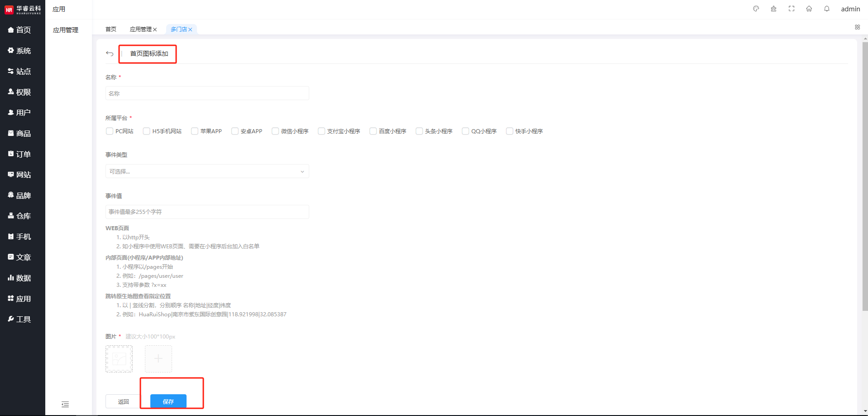Open the notifications bell
The image size is (868, 416).
tap(827, 9)
